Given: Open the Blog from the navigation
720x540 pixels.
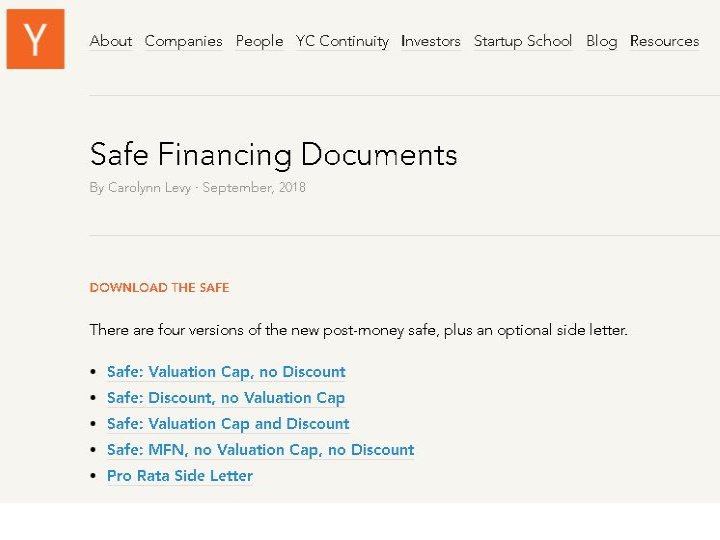Looking at the screenshot, I should click(601, 41).
